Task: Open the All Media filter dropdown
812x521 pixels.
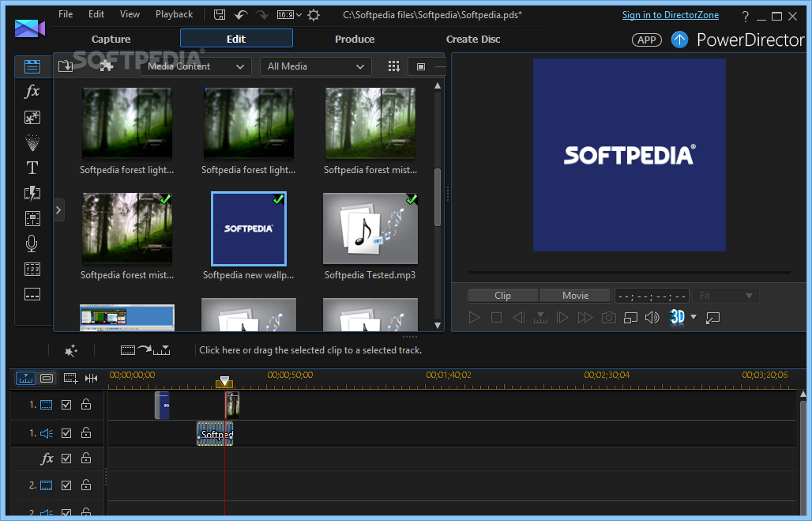Action: coord(315,66)
